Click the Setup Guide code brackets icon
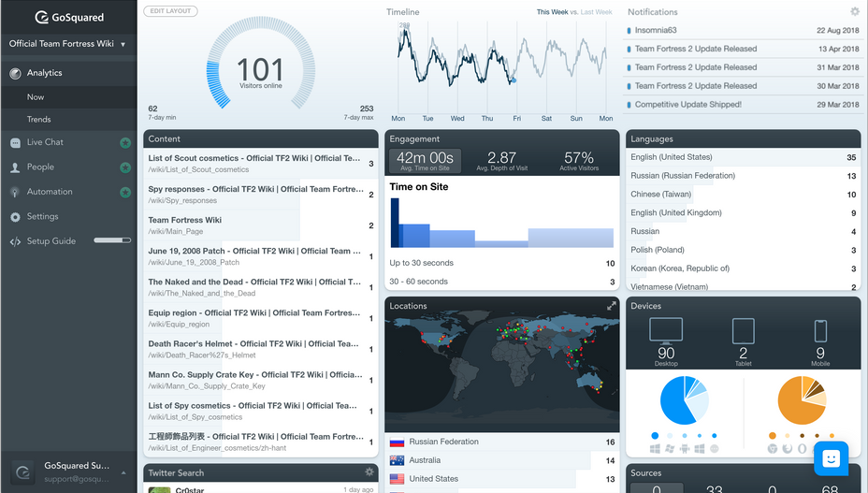The width and height of the screenshot is (868, 493). pos(16,241)
